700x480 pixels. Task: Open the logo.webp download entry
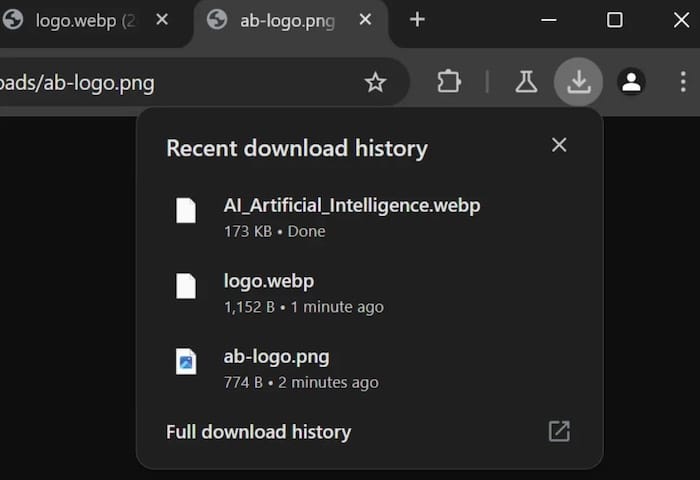coord(370,294)
